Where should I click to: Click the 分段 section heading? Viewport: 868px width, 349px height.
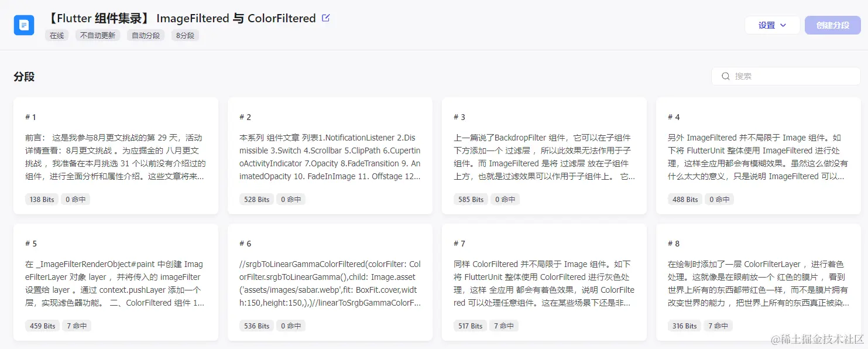[24, 77]
